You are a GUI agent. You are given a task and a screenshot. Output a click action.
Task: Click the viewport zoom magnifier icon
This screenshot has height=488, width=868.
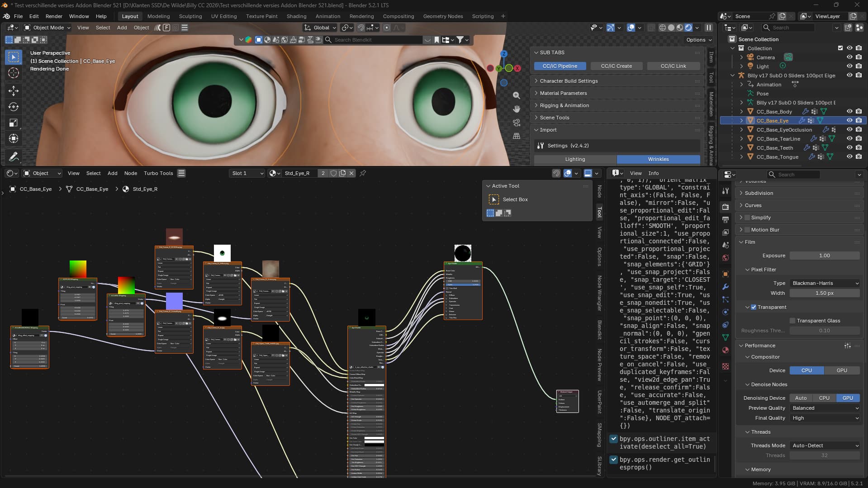coord(516,95)
